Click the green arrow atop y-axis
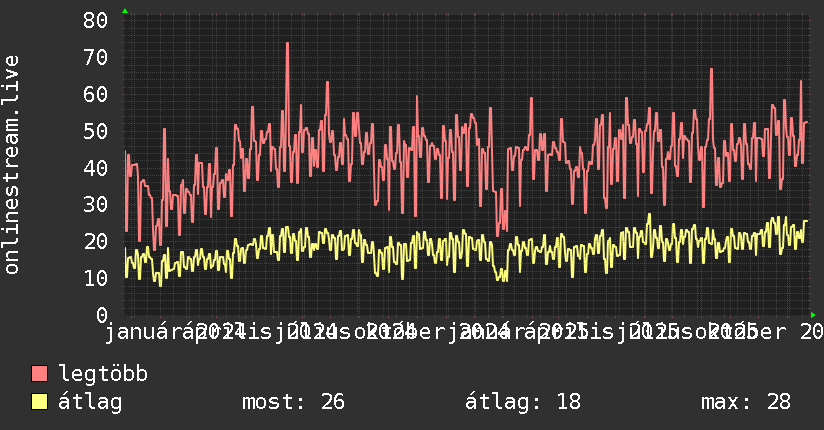Viewport: 824px width, 430px height. 125,11
